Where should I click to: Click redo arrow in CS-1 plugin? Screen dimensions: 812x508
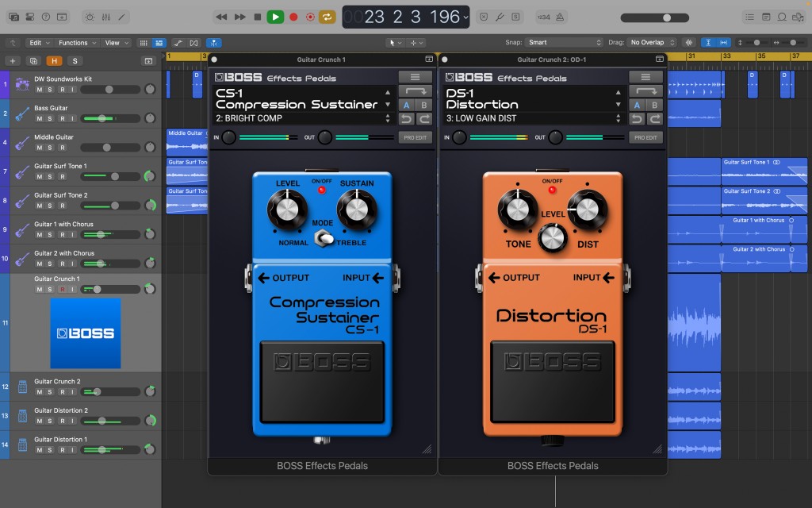coord(424,119)
